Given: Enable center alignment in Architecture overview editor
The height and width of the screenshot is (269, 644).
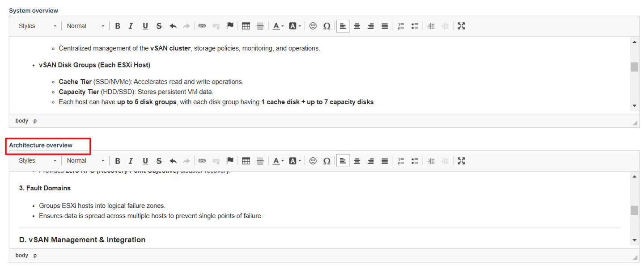Looking at the screenshot, I should (357, 161).
